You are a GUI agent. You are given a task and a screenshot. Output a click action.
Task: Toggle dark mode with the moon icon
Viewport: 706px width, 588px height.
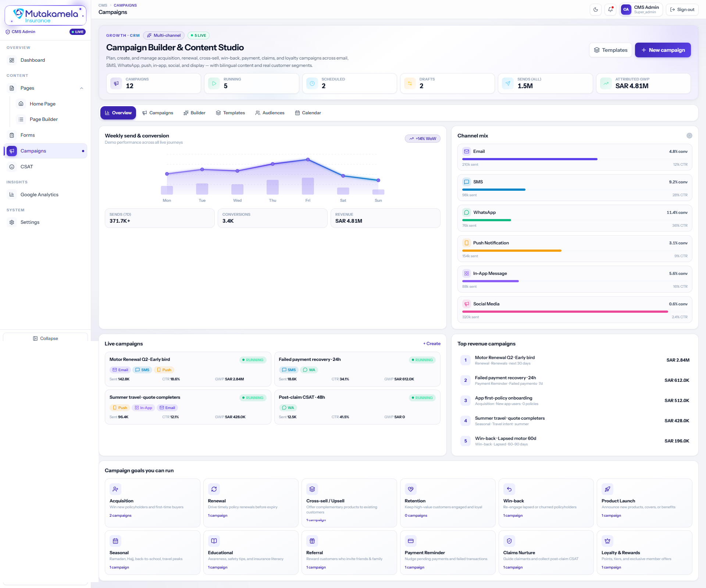click(x=596, y=10)
